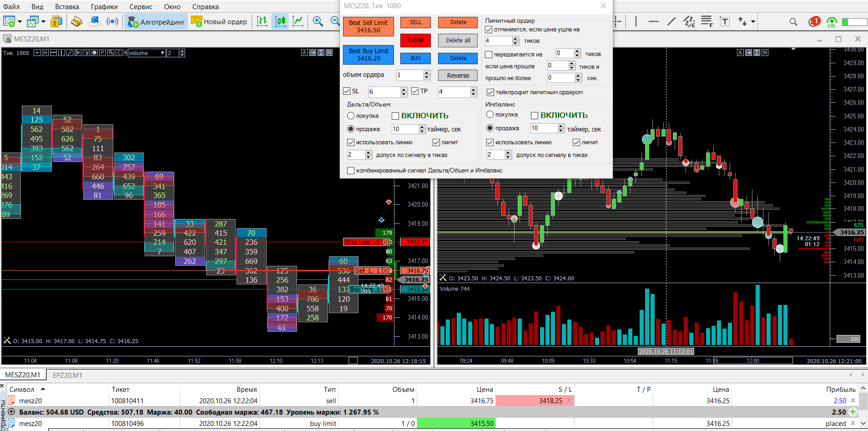The width and height of the screenshot is (868, 431).
Task: Click the search magnifier in the toolbar
Action: point(793,22)
